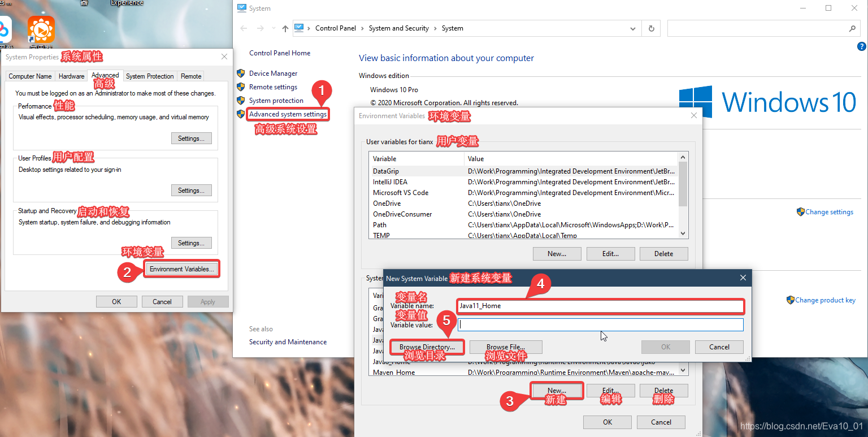Image resolution: width=868 pixels, height=437 pixels.
Task: Close the System Properties dialog
Action: pos(224,57)
